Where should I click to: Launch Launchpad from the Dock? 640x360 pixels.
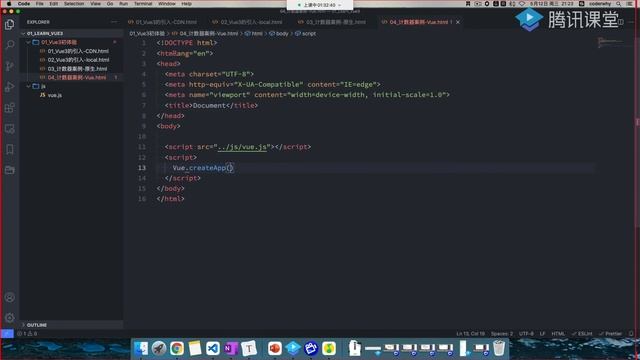point(159,348)
